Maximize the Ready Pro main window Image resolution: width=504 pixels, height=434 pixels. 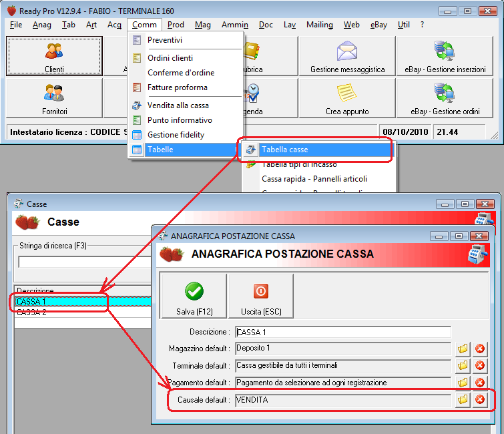[467, 11]
